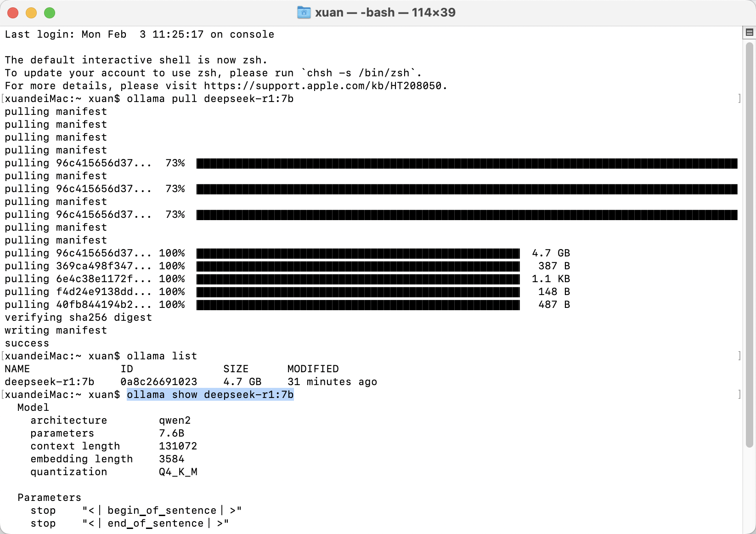Click the 'success' output line

[27, 343]
